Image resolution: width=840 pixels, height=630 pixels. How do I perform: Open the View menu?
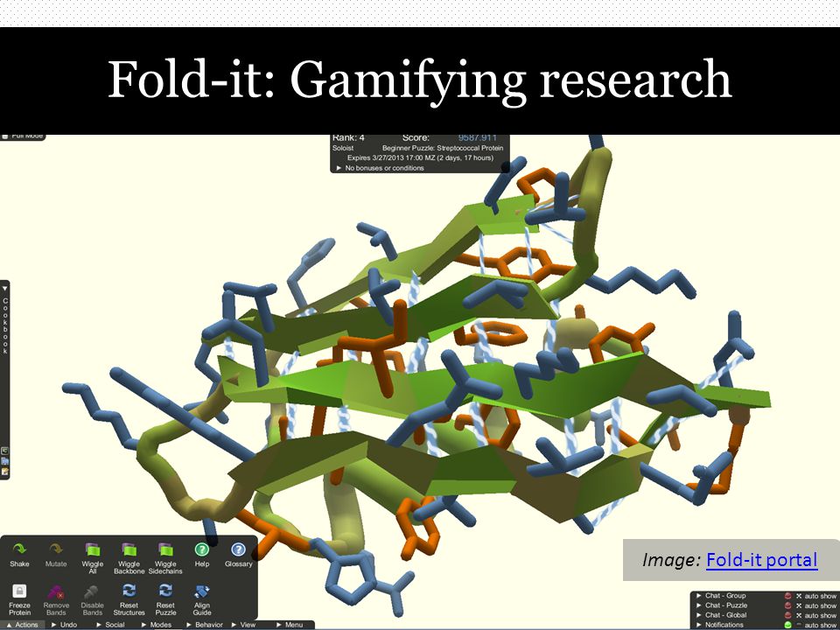coord(244,625)
